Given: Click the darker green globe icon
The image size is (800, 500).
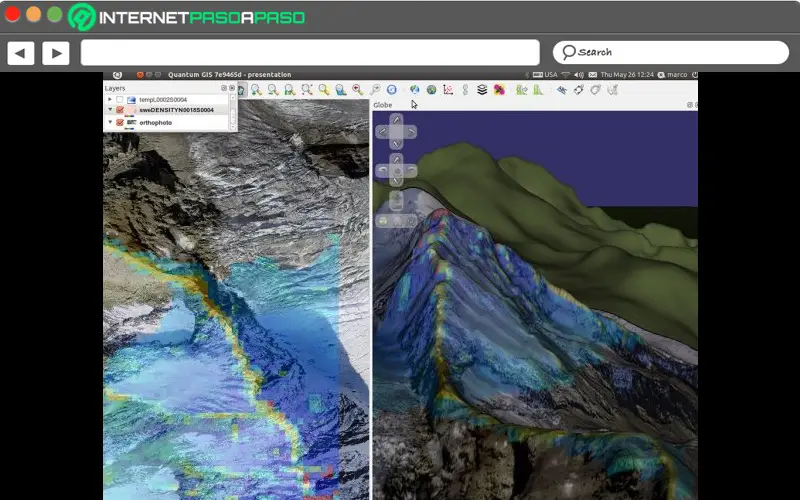Looking at the screenshot, I should (432, 90).
